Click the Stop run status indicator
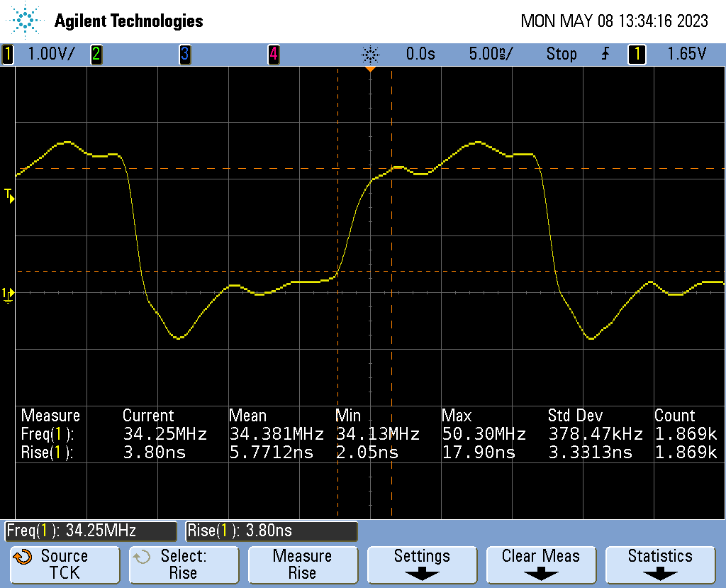726x588 pixels. (561, 54)
